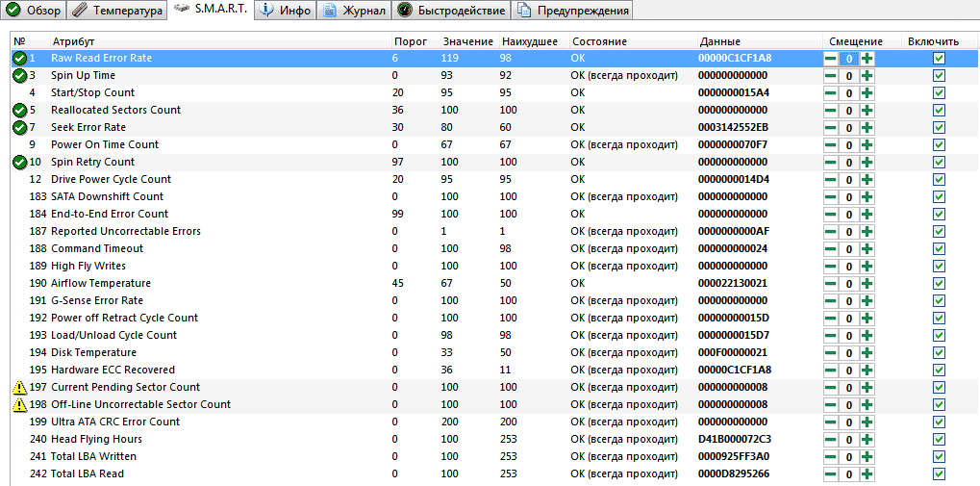
Task: Switch to the Журнал tab
Action: [x=354, y=11]
